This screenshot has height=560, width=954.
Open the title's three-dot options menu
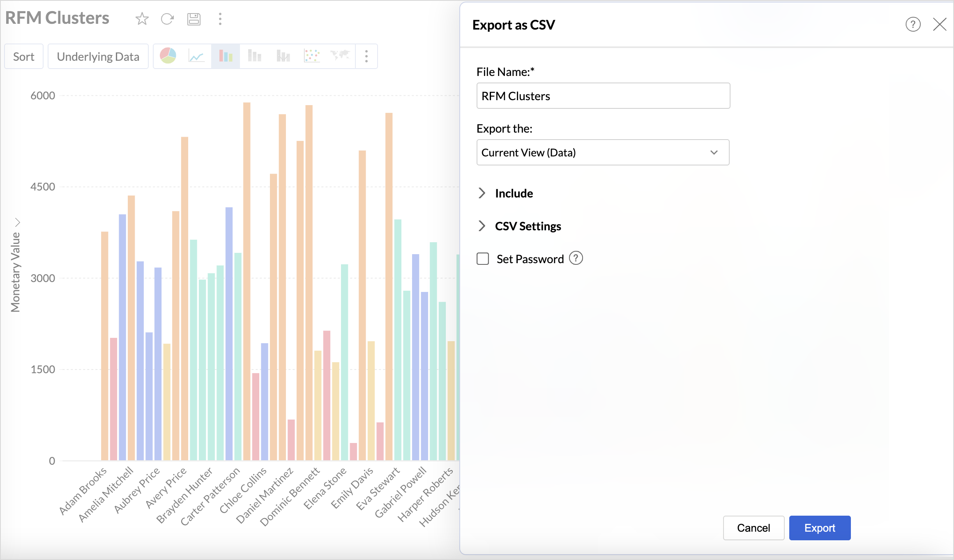(x=220, y=19)
